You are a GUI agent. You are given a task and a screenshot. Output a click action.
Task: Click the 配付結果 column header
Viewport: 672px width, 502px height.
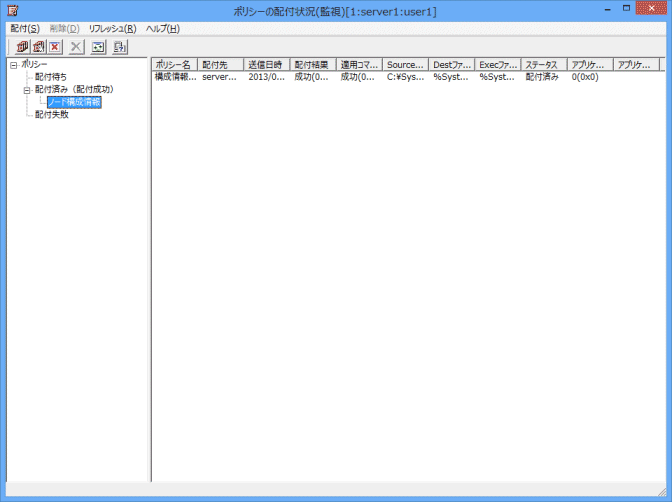click(x=312, y=65)
